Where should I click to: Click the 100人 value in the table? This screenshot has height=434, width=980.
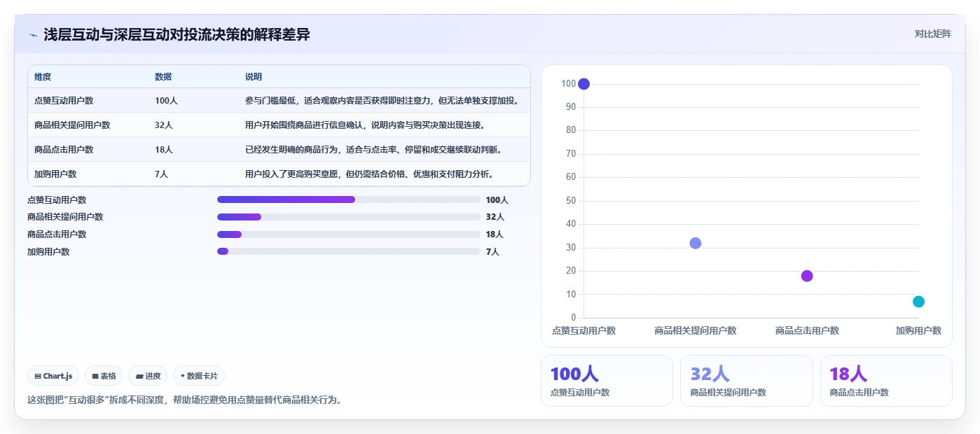click(x=166, y=101)
